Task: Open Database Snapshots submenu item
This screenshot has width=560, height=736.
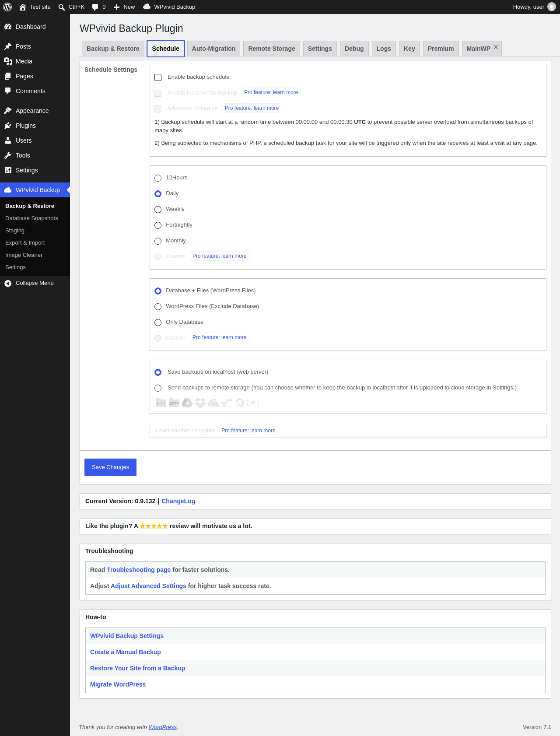Action: click(35, 218)
